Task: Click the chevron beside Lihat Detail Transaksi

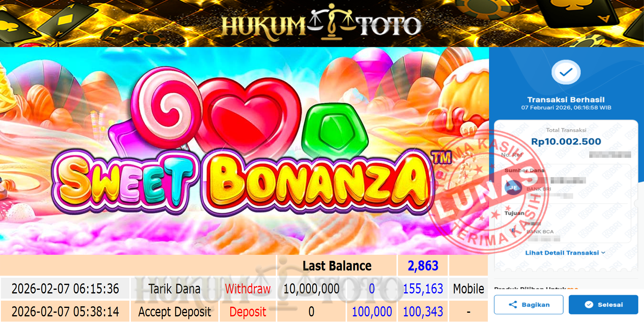Action: point(603,253)
